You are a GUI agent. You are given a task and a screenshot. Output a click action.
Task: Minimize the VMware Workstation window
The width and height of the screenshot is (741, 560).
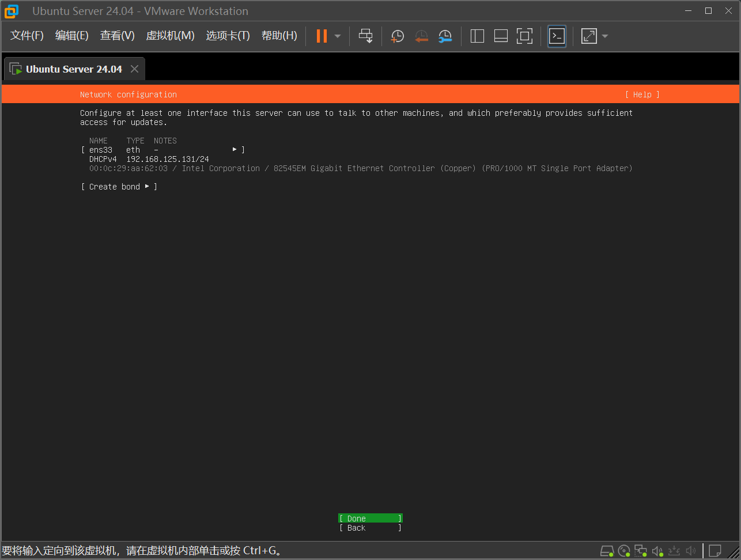coord(687,10)
